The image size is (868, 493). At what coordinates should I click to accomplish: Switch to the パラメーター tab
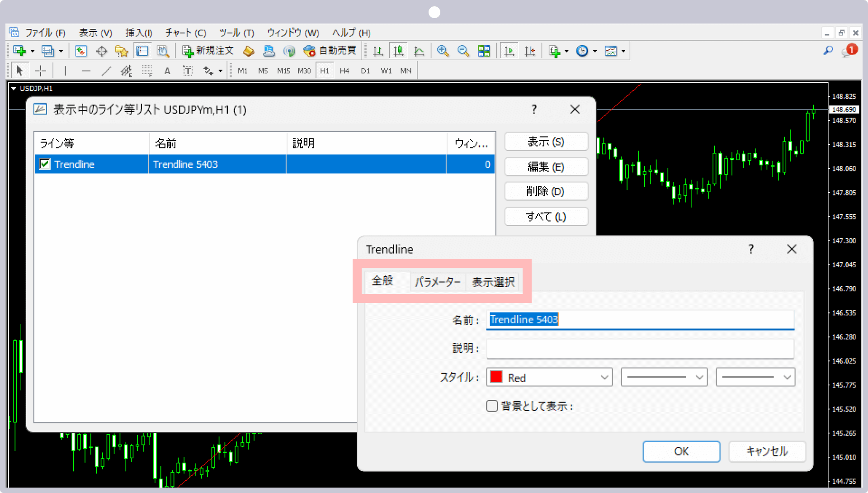(x=438, y=282)
